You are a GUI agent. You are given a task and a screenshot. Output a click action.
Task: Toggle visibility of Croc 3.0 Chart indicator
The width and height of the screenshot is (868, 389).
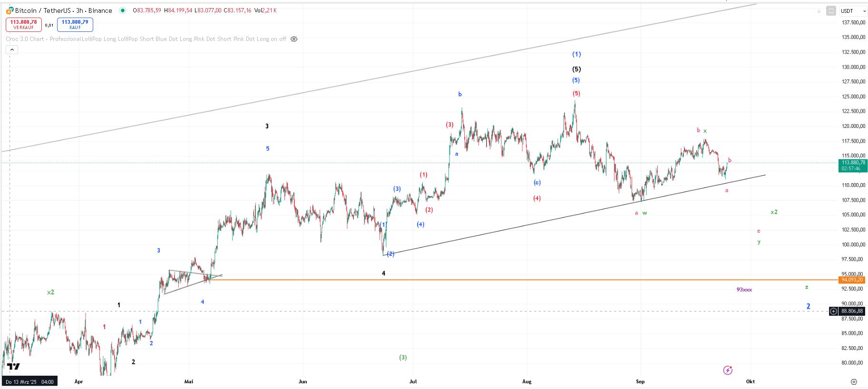tap(294, 39)
